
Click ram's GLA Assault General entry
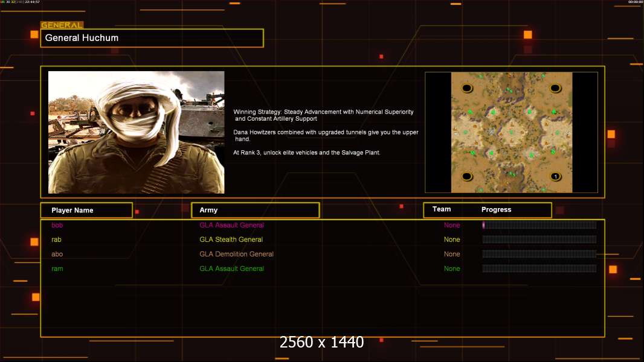point(231,268)
